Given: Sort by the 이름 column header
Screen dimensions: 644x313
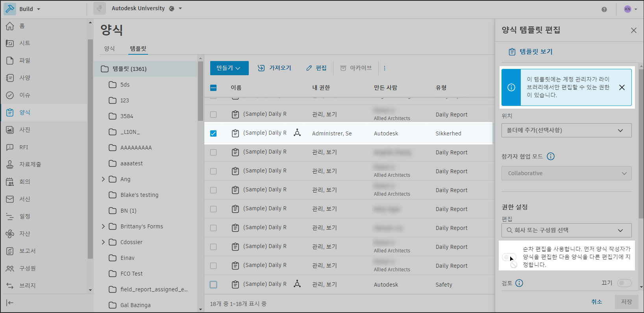Looking at the screenshot, I should 236,88.
